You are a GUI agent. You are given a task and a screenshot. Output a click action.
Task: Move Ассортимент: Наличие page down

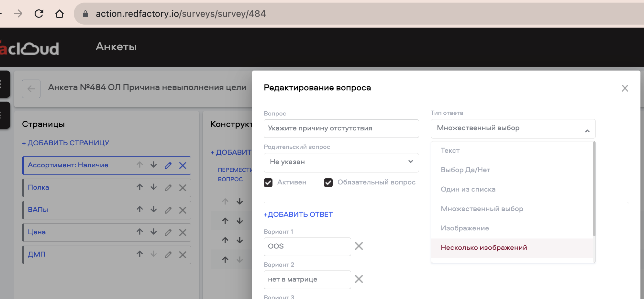tap(154, 165)
